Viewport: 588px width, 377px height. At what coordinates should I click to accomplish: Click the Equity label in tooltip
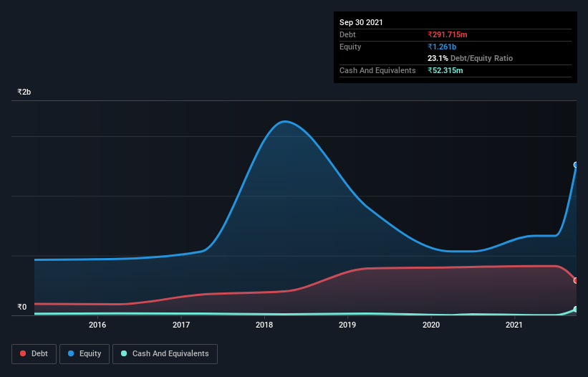350,47
